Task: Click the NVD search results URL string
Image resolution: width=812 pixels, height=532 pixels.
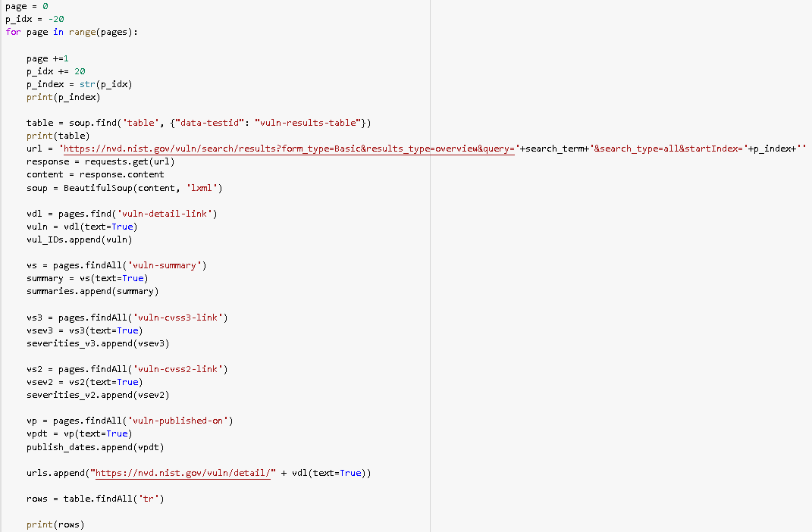Action: pyautogui.click(x=289, y=149)
